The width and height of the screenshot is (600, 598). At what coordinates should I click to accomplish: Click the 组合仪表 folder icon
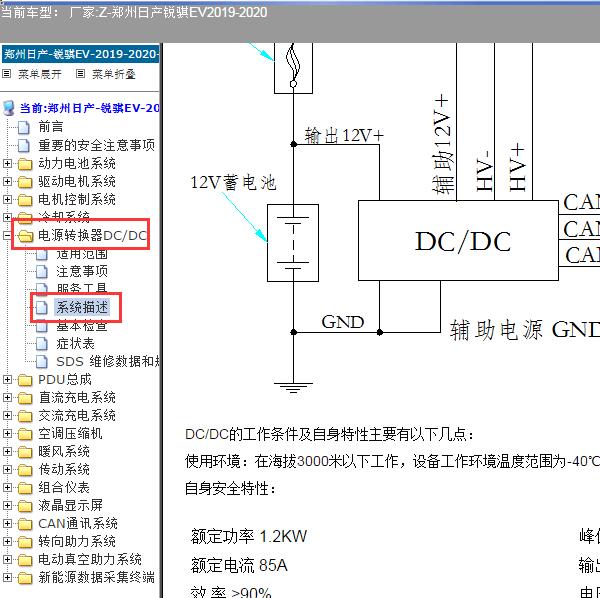coord(25,488)
